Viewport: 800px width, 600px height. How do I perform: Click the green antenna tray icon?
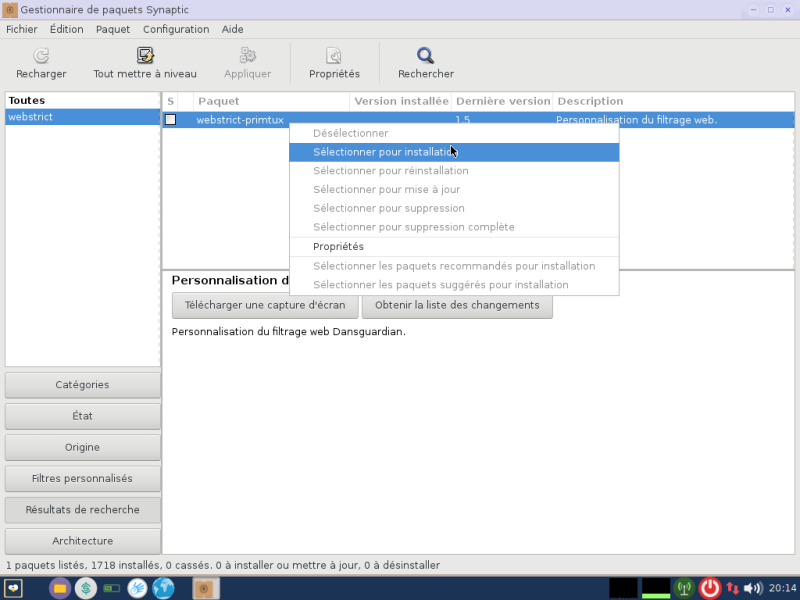684,588
